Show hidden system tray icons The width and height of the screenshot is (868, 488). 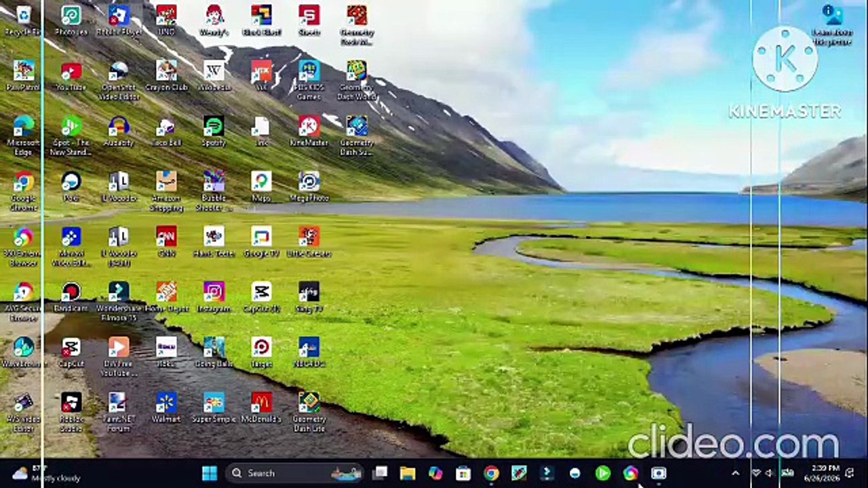click(x=735, y=473)
